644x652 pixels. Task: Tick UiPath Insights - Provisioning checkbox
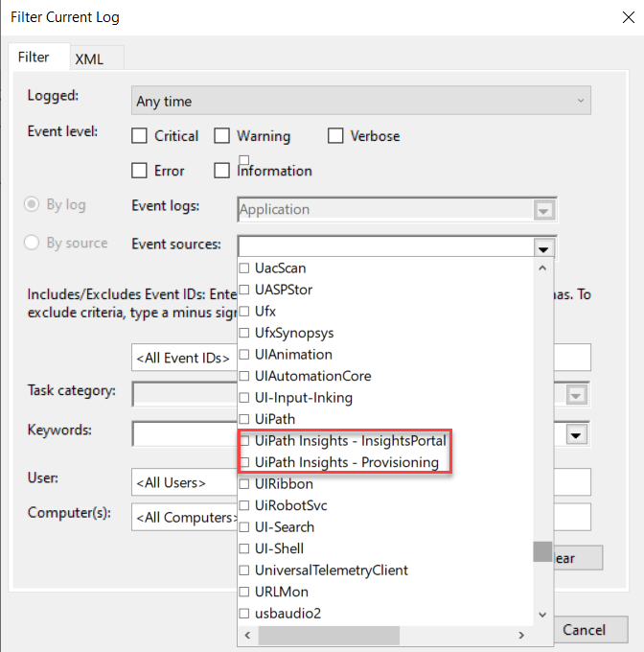click(244, 462)
